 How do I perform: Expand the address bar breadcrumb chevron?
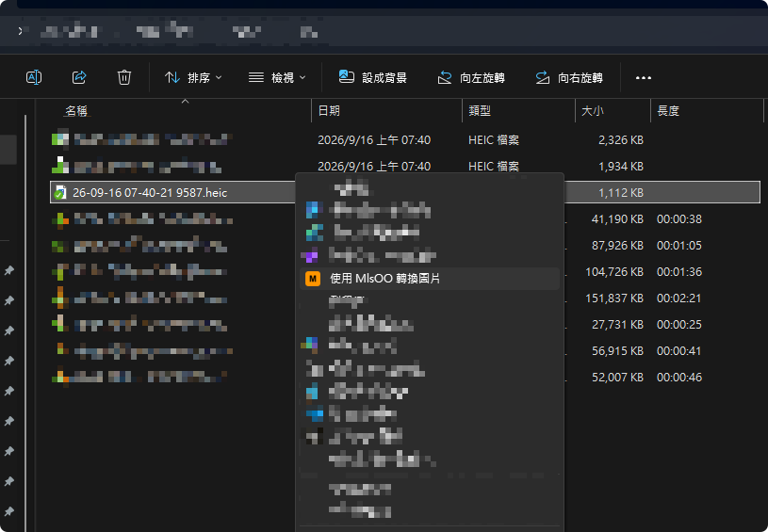click(x=20, y=31)
